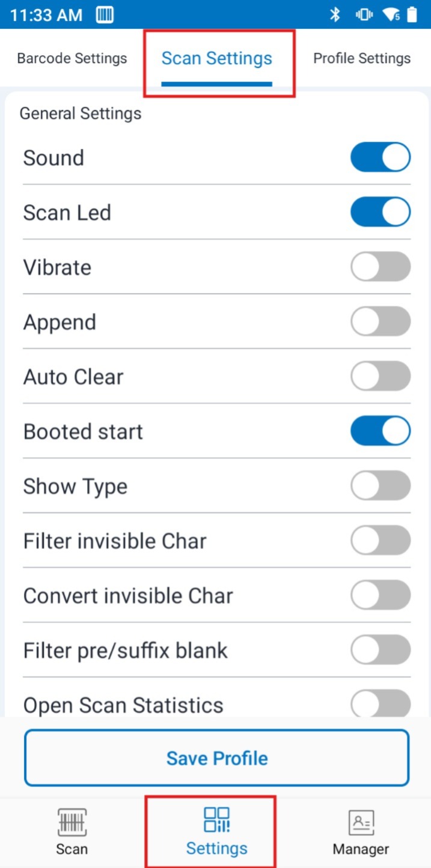This screenshot has height=868, width=431.
Task: Turn on Filter invisible Char
Action: click(381, 541)
